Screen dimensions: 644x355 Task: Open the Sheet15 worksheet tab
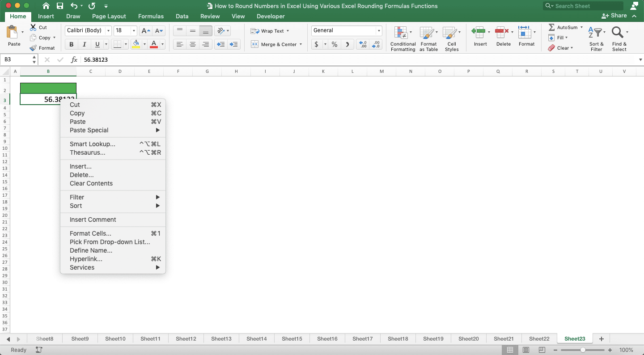point(292,338)
